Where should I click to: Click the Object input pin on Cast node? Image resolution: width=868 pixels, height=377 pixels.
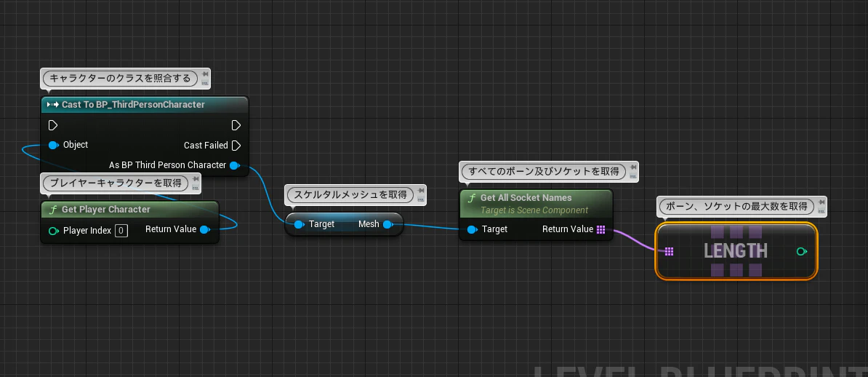[53, 145]
